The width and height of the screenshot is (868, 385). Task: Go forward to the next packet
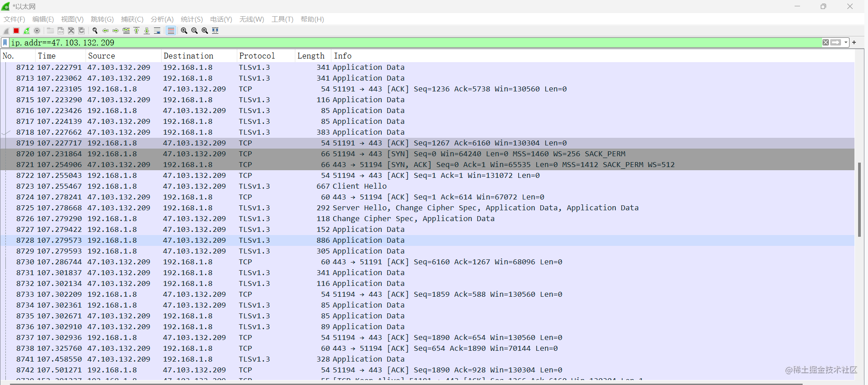[x=116, y=31]
